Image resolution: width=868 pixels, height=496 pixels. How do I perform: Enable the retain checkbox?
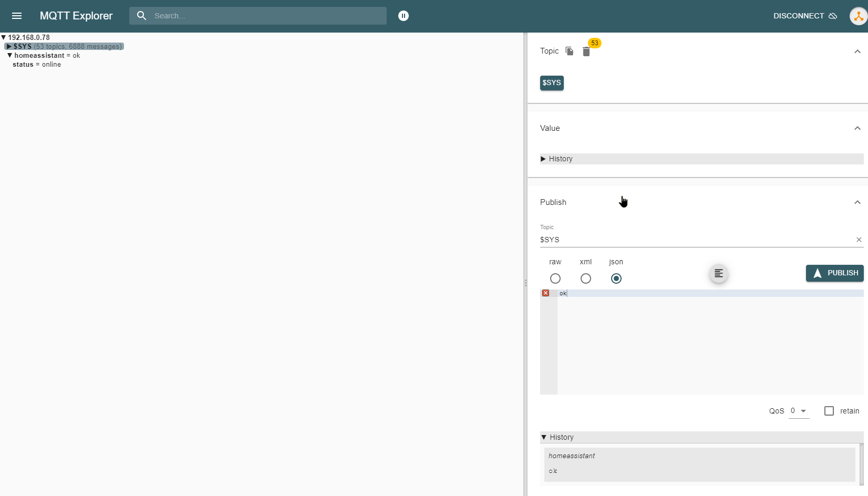coord(829,411)
